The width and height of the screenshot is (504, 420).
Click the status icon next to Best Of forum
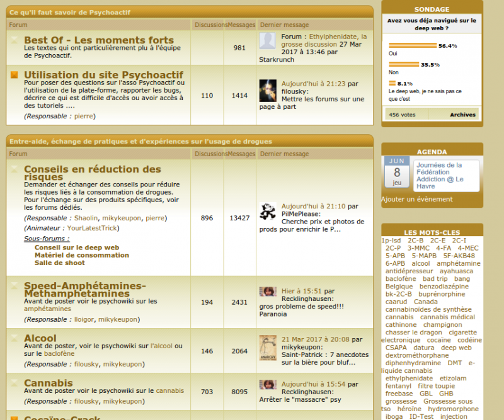[14, 40]
